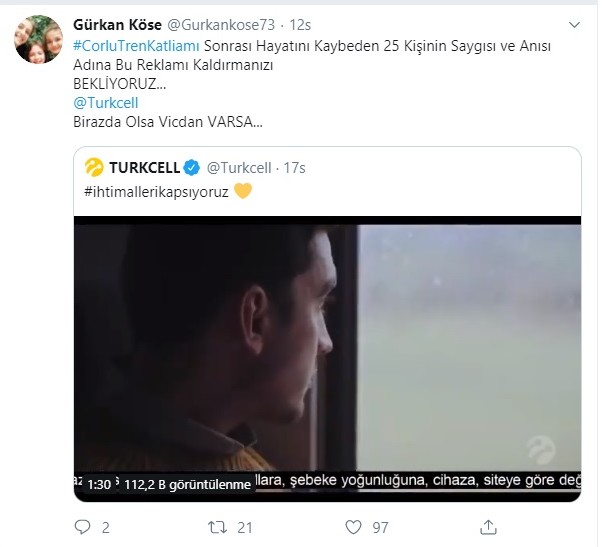Click the Turkcell logo avatar
The height and width of the screenshot is (547, 608).
(x=94, y=167)
